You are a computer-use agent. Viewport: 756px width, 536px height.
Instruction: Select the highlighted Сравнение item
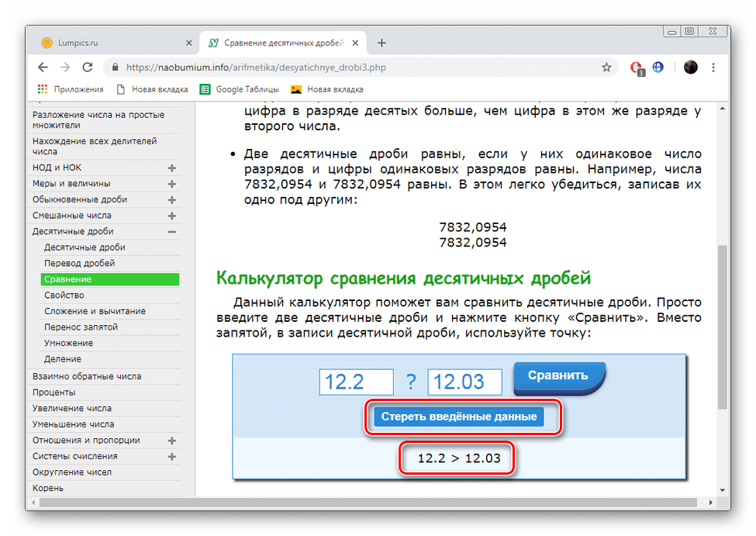tap(110, 279)
